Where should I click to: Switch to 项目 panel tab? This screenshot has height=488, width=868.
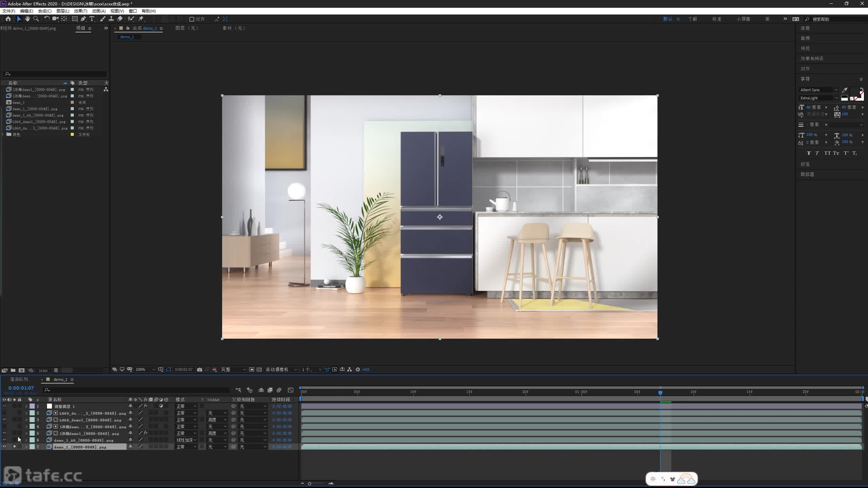point(81,28)
